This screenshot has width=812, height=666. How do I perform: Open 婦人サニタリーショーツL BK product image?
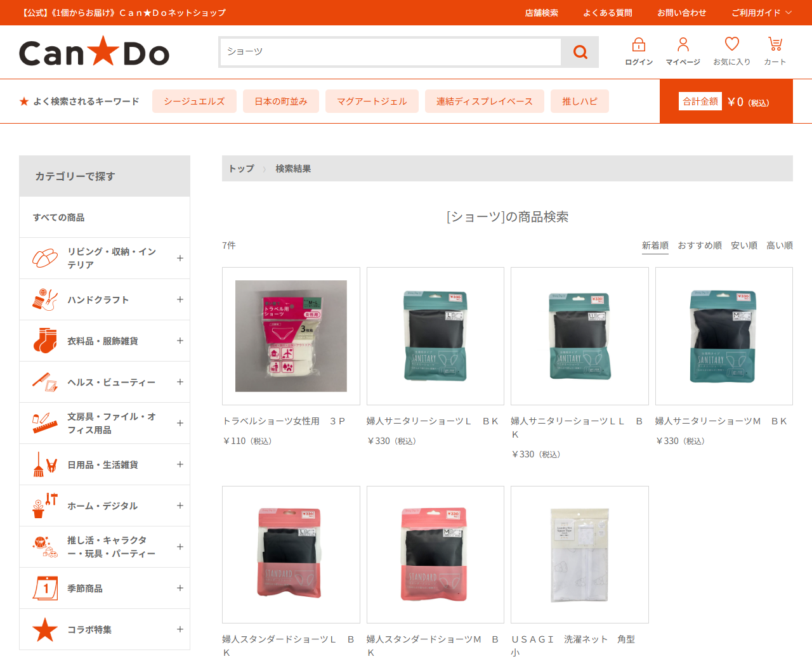click(x=436, y=336)
